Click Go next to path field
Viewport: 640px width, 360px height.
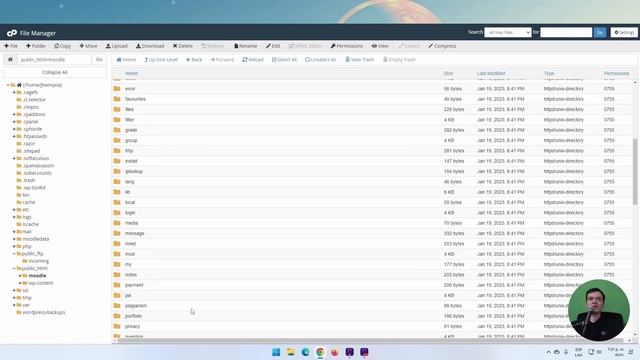99,60
